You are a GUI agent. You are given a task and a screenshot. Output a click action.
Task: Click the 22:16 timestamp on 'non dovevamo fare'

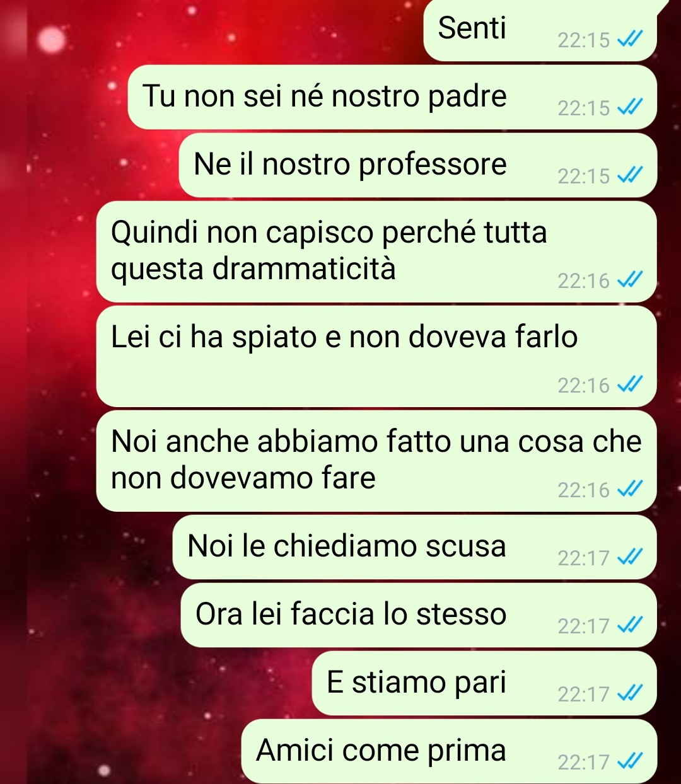[x=584, y=490]
